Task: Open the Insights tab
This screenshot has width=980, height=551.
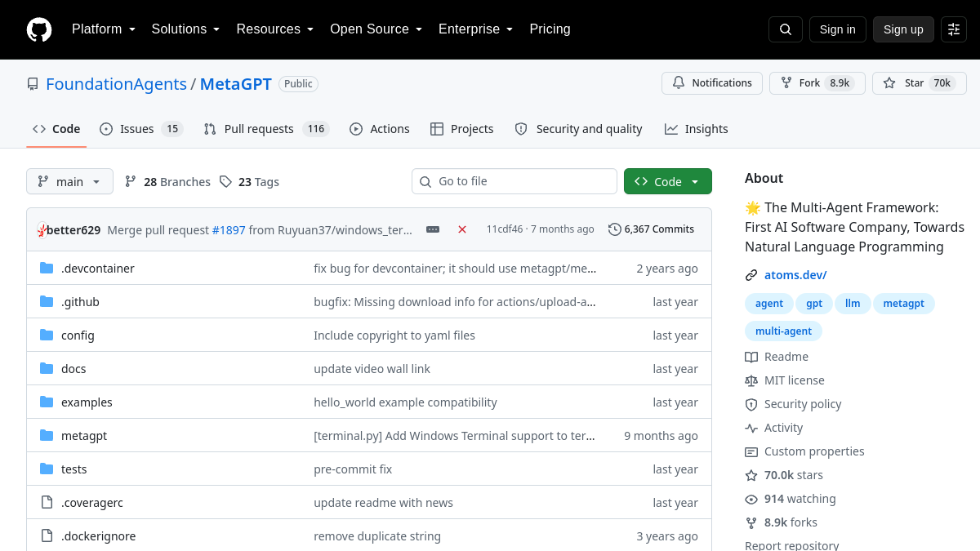Action: pos(697,129)
